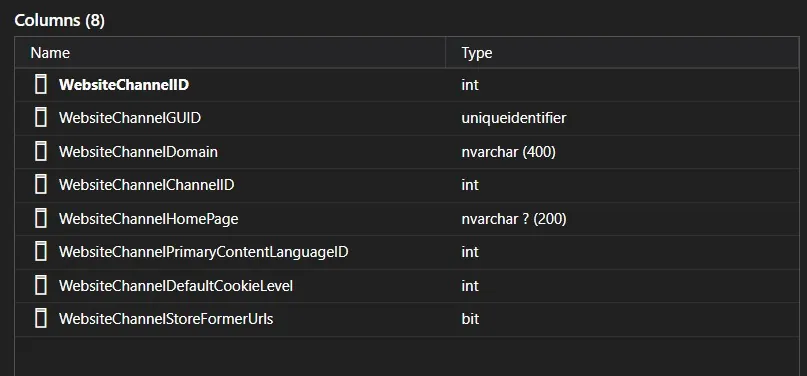Click the icon beside WebsiteChannelHomePage

[41, 219]
